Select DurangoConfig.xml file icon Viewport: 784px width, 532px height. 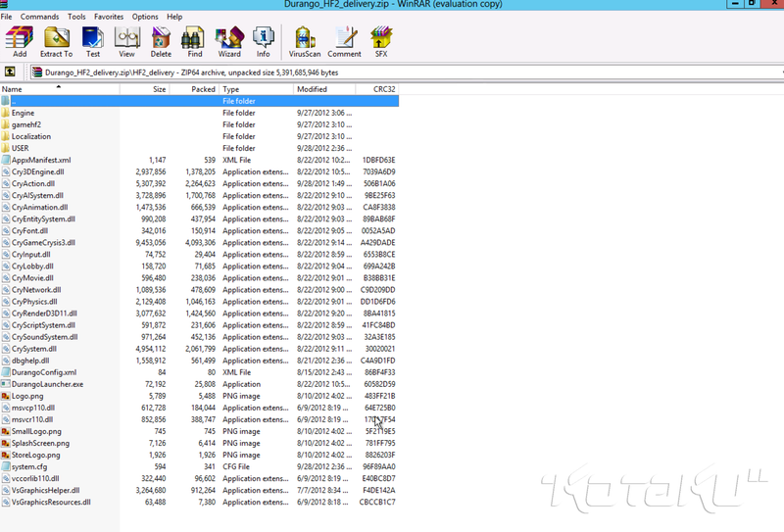click(6, 372)
